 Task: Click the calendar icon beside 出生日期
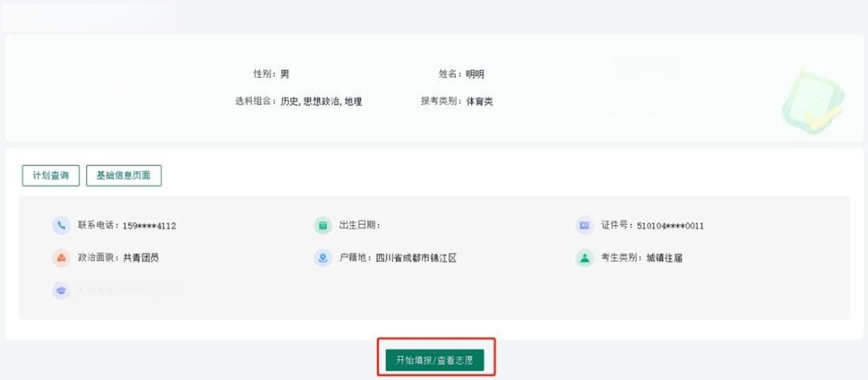pyautogui.click(x=323, y=225)
